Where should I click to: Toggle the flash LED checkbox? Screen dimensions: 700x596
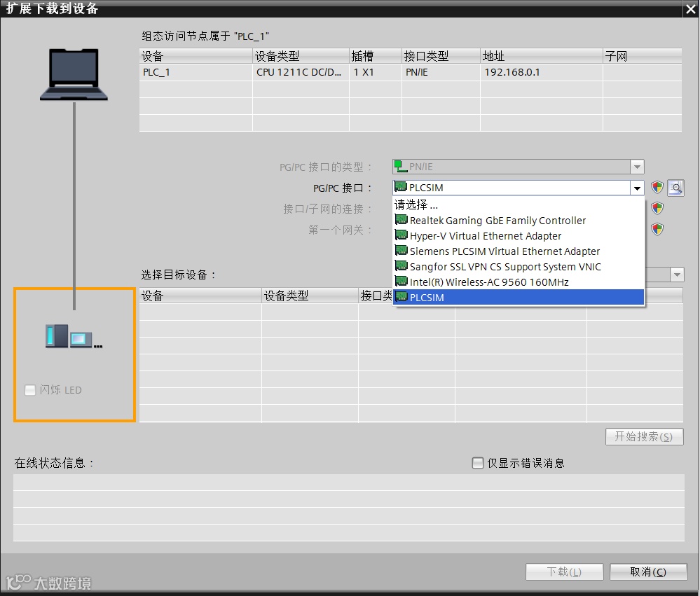(30, 390)
